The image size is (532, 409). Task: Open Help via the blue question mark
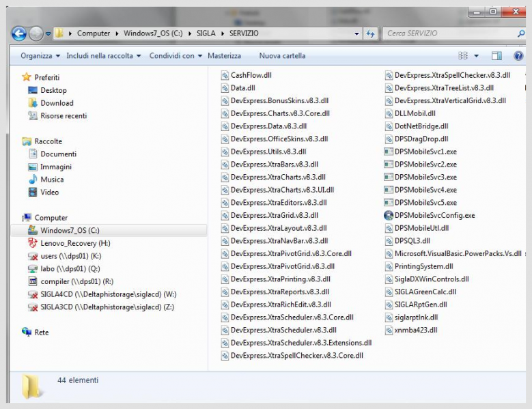pyautogui.click(x=518, y=55)
